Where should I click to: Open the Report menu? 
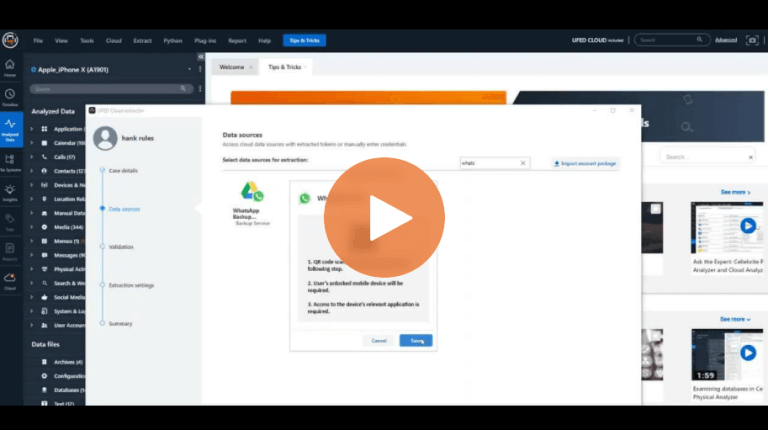click(237, 41)
